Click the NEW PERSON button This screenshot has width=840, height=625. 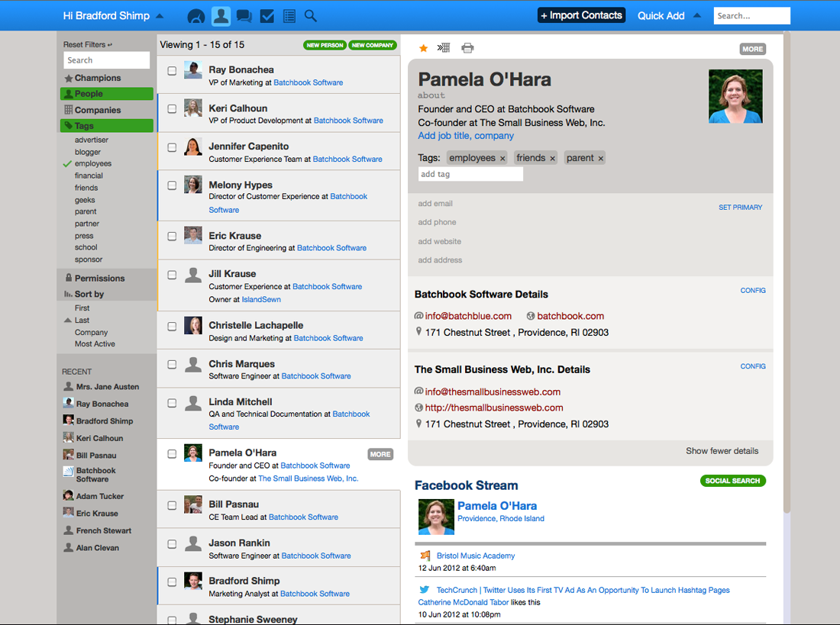pos(325,46)
